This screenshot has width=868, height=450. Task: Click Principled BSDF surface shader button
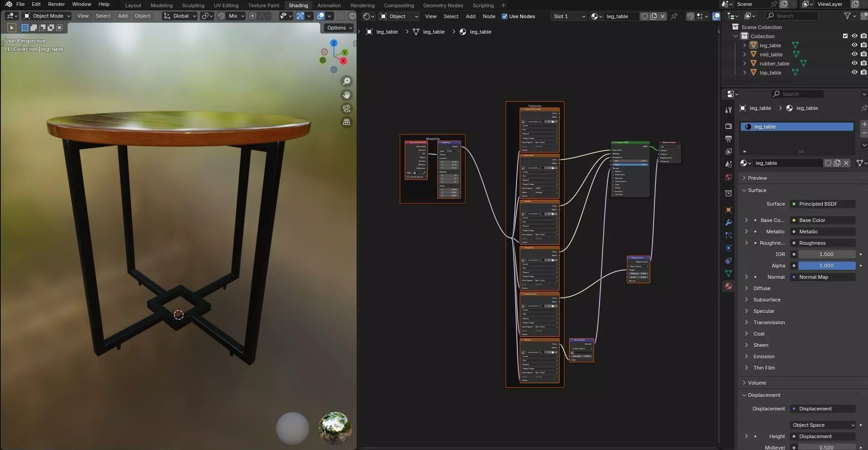pos(823,204)
